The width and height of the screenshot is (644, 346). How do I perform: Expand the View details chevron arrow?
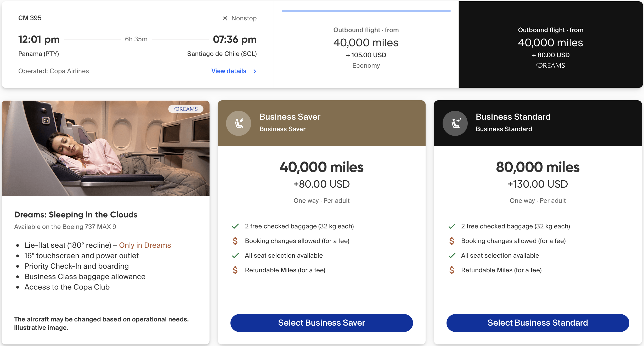pyautogui.click(x=255, y=71)
